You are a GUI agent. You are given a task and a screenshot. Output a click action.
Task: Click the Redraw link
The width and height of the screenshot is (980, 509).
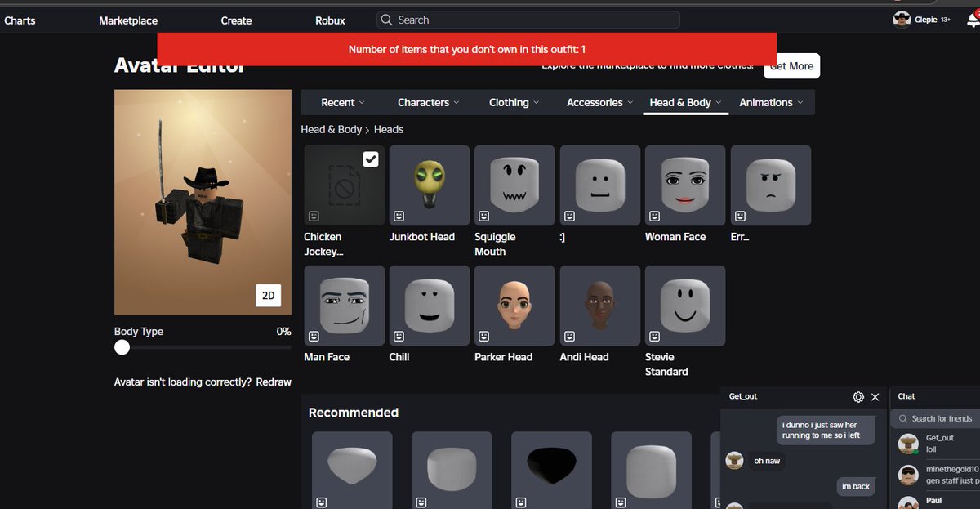[x=274, y=382]
